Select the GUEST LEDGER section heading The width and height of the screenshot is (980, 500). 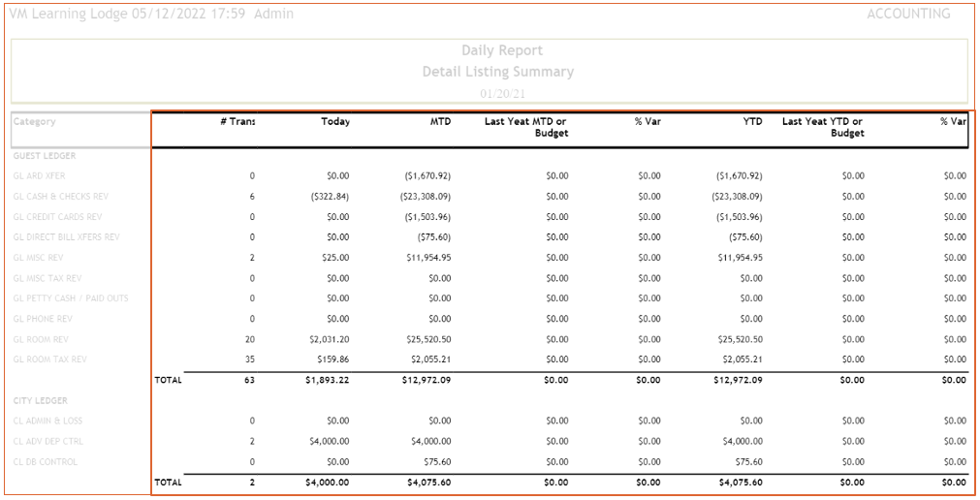coord(45,156)
